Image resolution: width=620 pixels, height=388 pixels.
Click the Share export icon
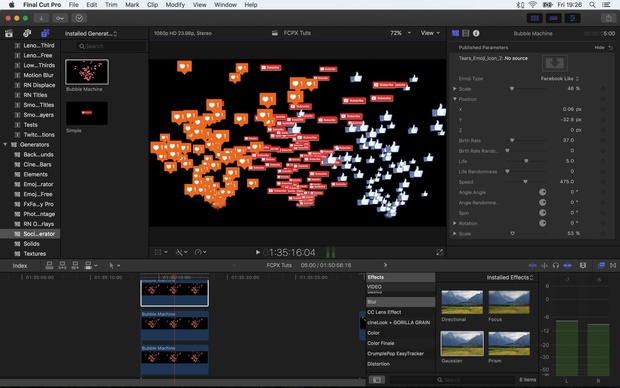point(608,18)
